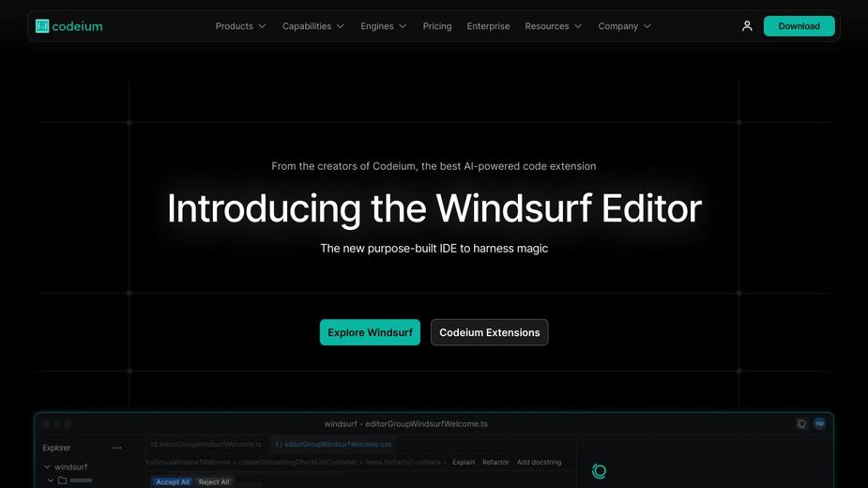The image size is (868, 488).
Task: Click the Download button
Action: point(799,26)
